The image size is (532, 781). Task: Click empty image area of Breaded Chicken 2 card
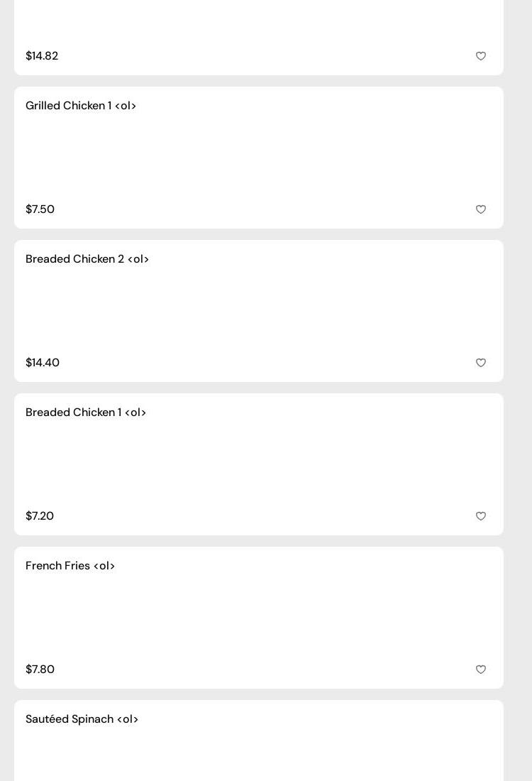(259, 311)
